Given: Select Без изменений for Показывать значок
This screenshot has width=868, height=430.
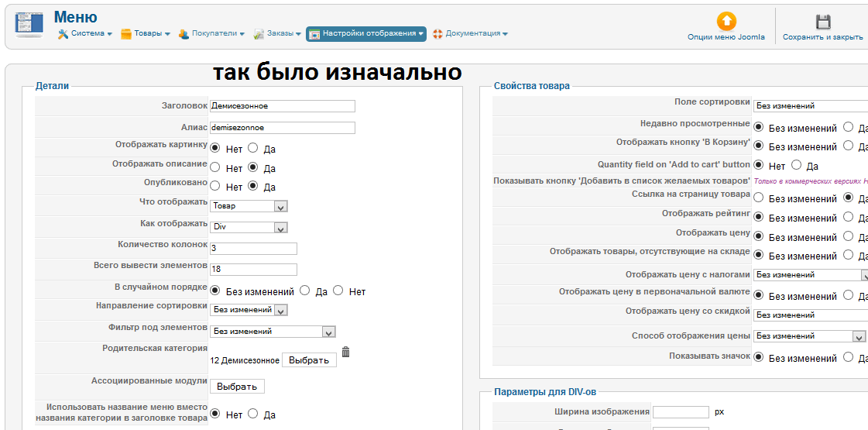Looking at the screenshot, I should (758, 356).
